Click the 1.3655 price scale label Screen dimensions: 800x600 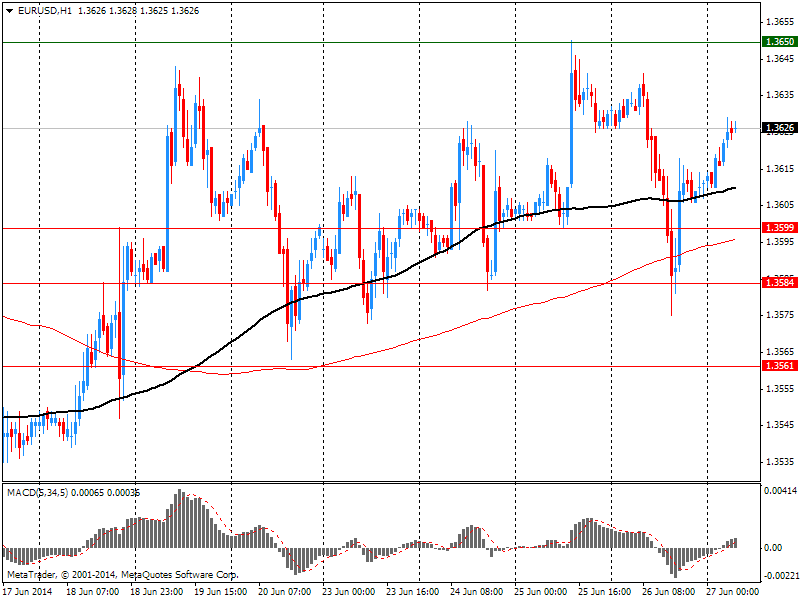point(781,21)
